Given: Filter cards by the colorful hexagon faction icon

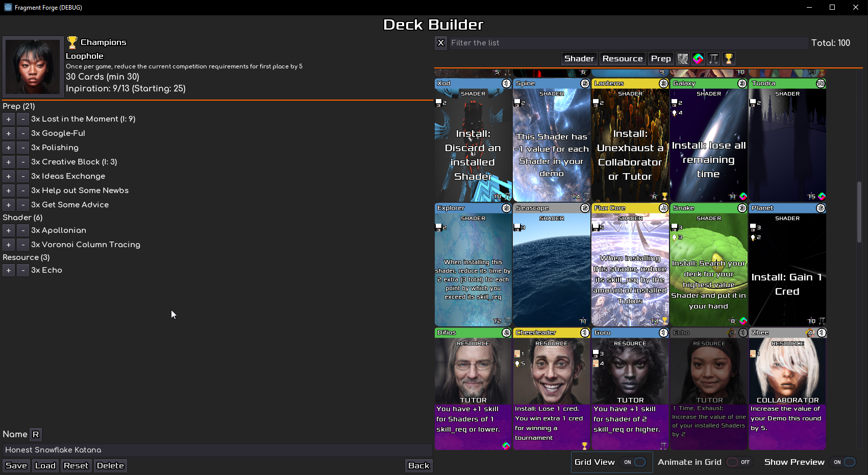Looking at the screenshot, I should pos(698,59).
